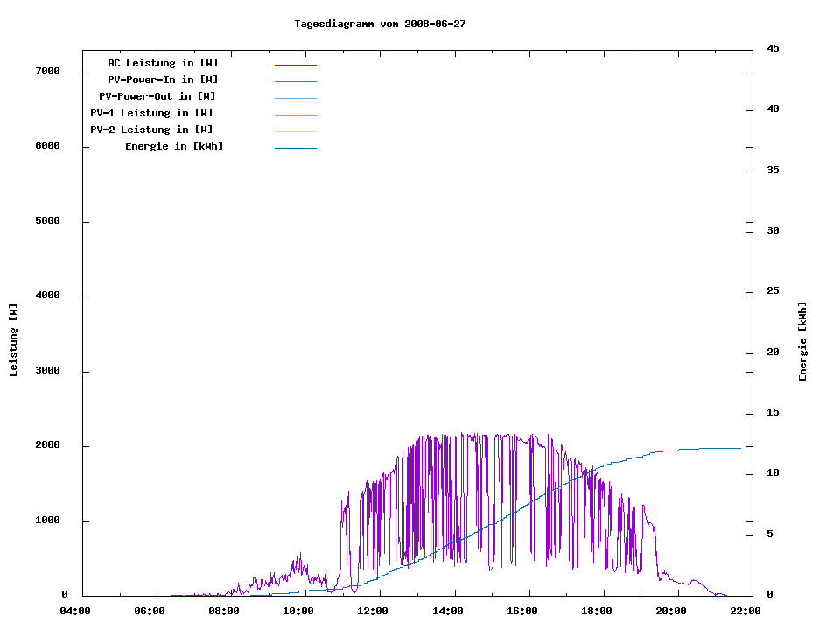Click the purple AC Leistung legend line
The height and width of the screenshot is (630, 840).
[295, 65]
